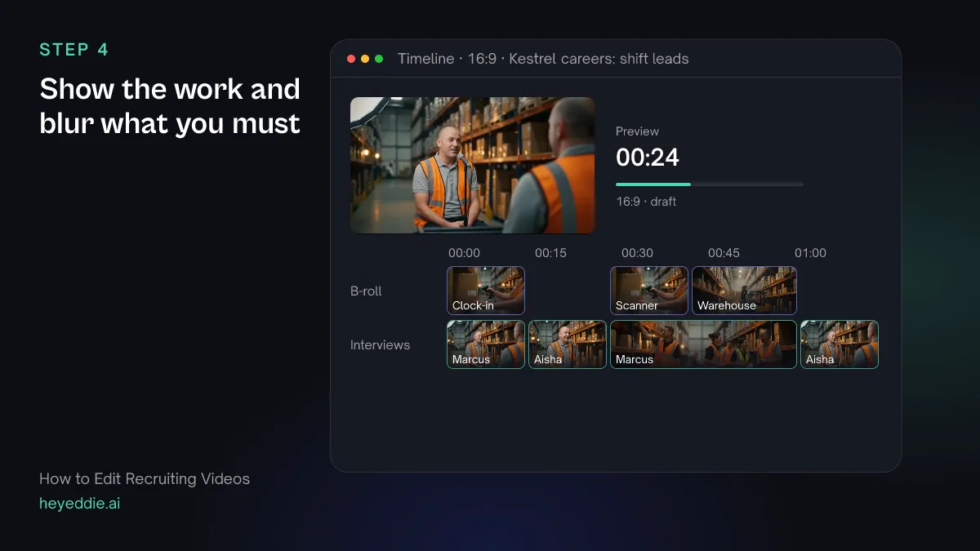980x551 pixels.
Task: Select the first Marcus interview clip
Action: click(486, 344)
